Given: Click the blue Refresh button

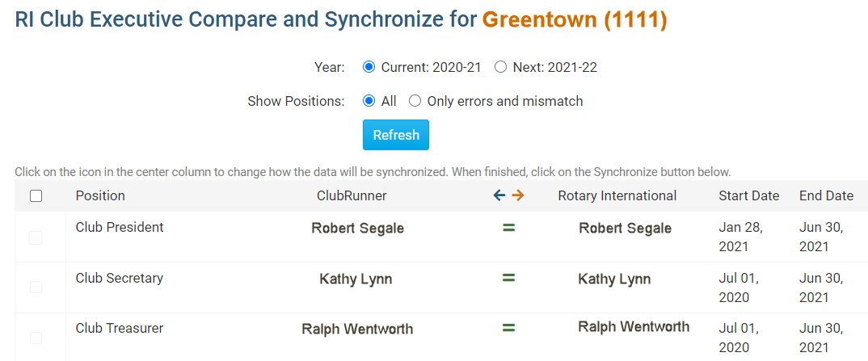Looking at the screenshot, I should click(x=396, y=135).
